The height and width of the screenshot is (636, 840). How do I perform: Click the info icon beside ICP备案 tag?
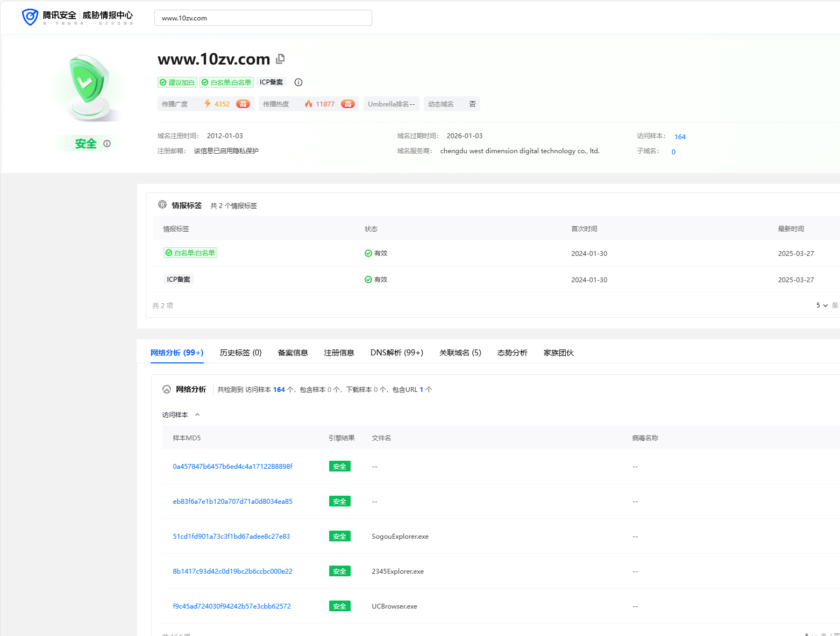[x=298, y=82]
